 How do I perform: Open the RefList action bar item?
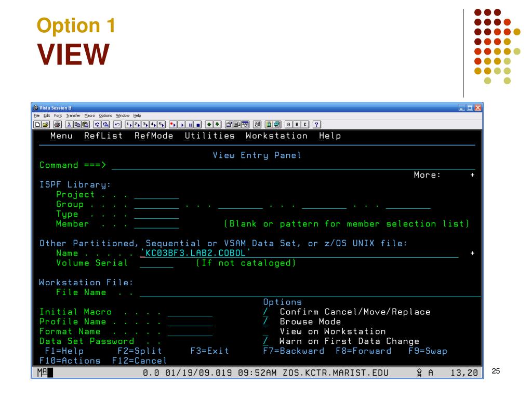pyautogui.click(x=103, y=136)
